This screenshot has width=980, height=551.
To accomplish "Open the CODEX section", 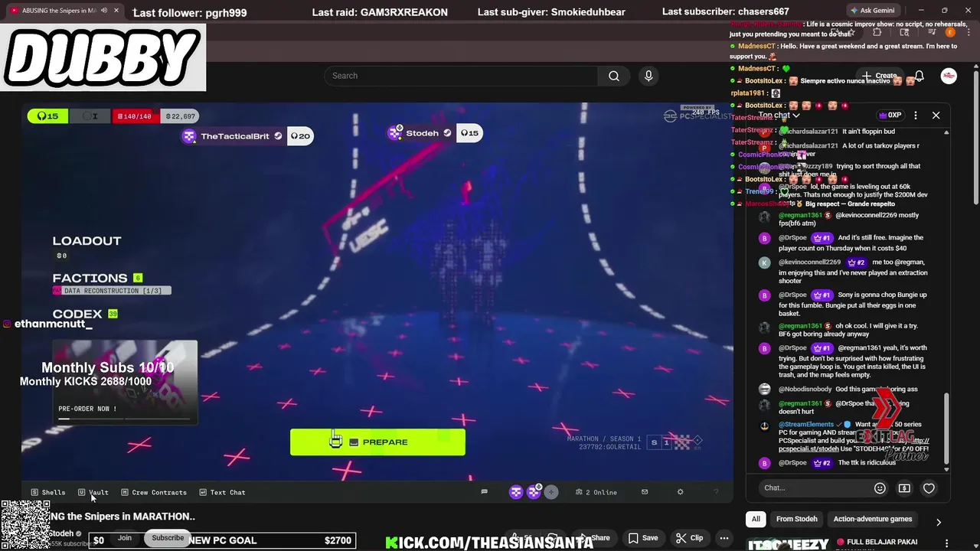I will pos(77,314).
